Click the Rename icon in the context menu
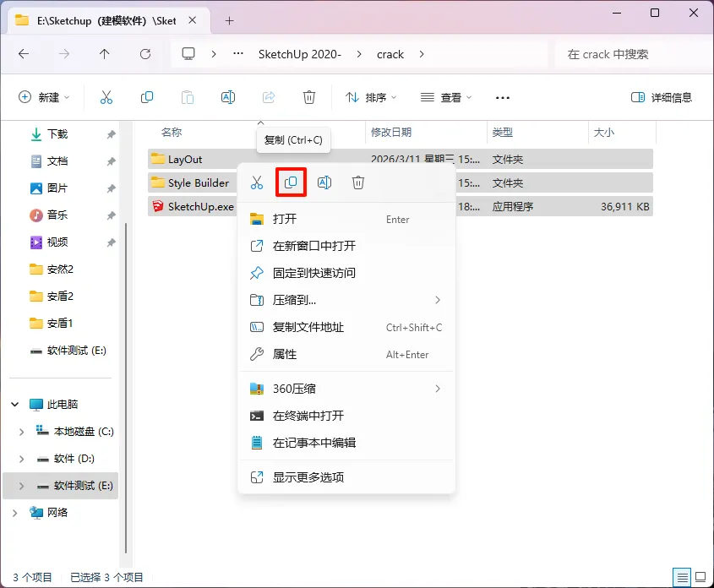 tap(324, 182)
